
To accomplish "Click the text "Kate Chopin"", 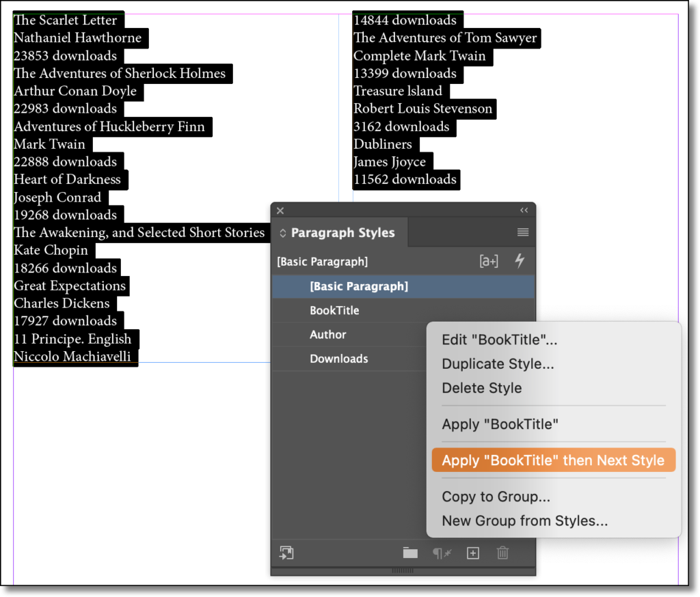I will coord(51,250).
